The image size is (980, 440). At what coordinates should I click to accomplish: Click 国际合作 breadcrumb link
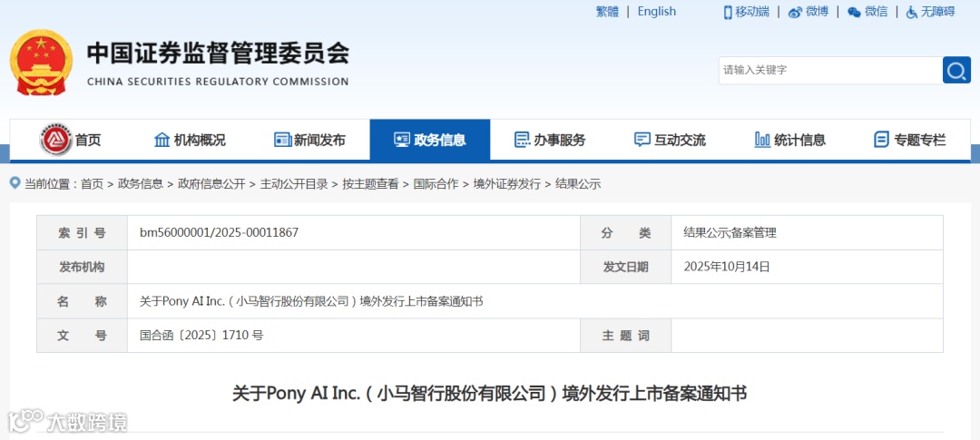[436, 184]
